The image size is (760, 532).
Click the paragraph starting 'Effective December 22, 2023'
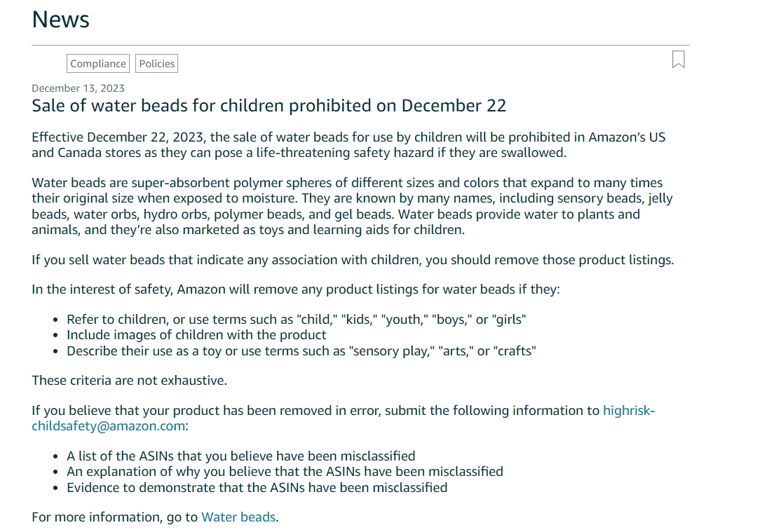(x=348, y=145)
